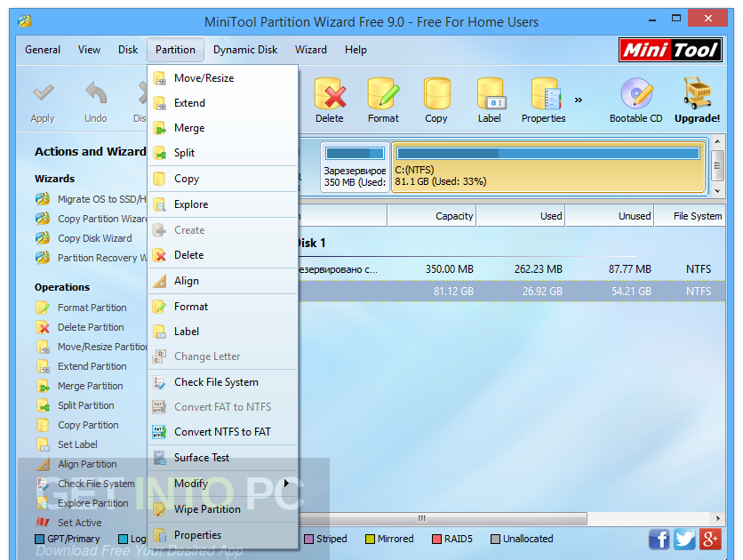Select the 350.00 MB partition row
The height and width of the screenshot is (560, 743).
(x=512, y=269)
